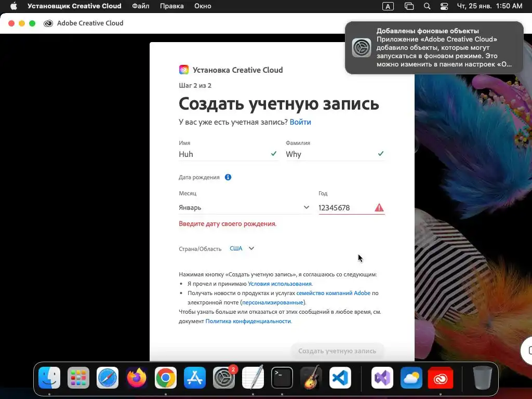
Task: Open Spotlight search in the menu bar
Action: point(427,6)
